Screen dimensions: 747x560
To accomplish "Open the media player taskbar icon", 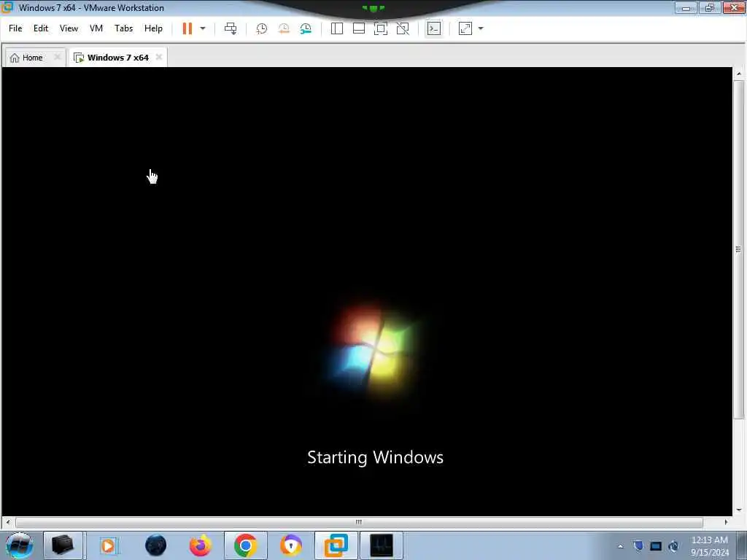I will [108, 545].
